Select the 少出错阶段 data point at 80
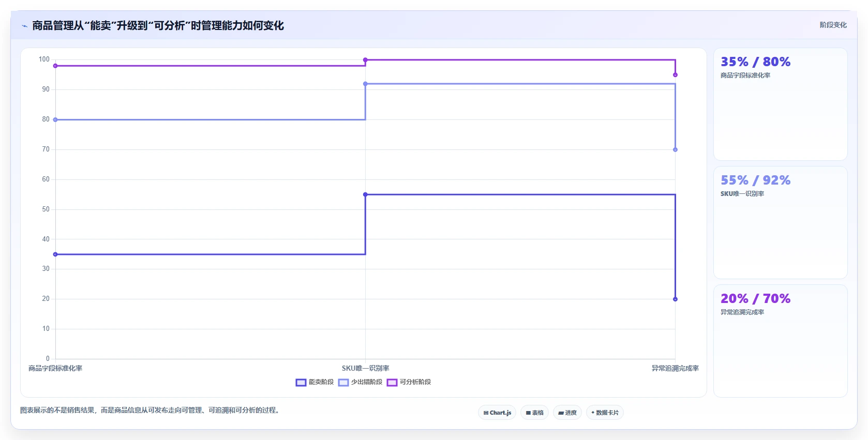This screenshot has height=440, width=868. tap(55, 119)
